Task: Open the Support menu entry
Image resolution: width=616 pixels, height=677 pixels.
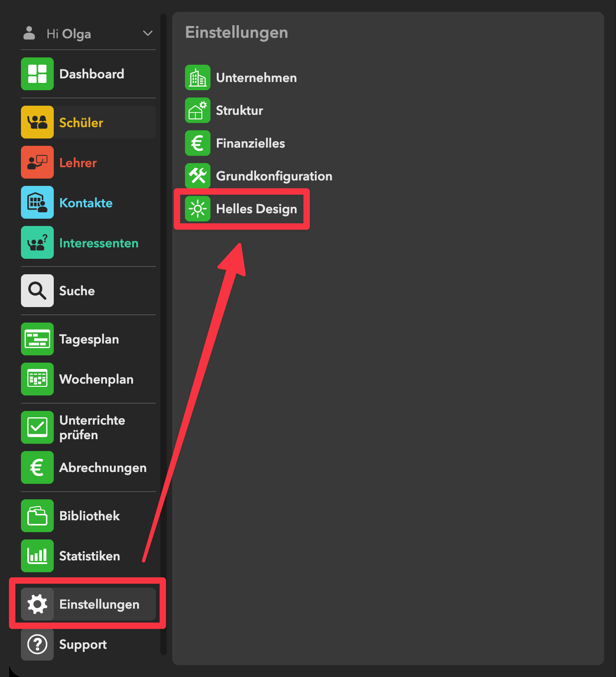Action: [x=83, y=644]
